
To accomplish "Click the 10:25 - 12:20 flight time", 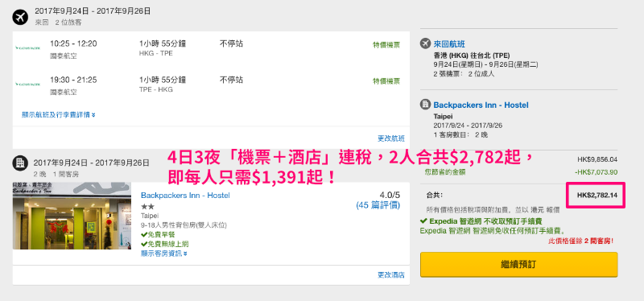I will coord(73,43).
